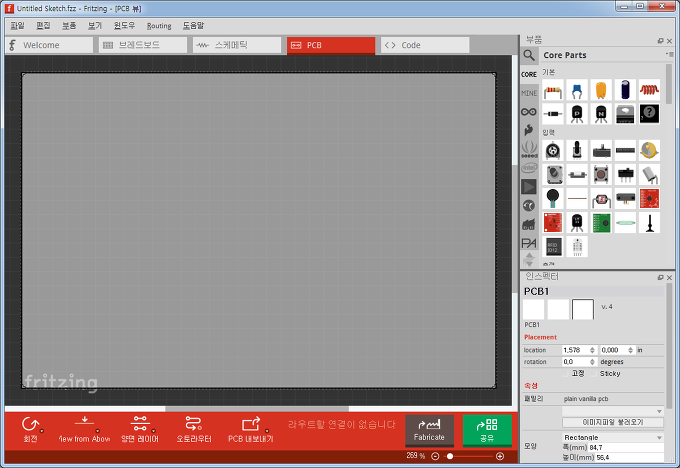
Task: Pick the green breakout board part
Action: [601, 223]
